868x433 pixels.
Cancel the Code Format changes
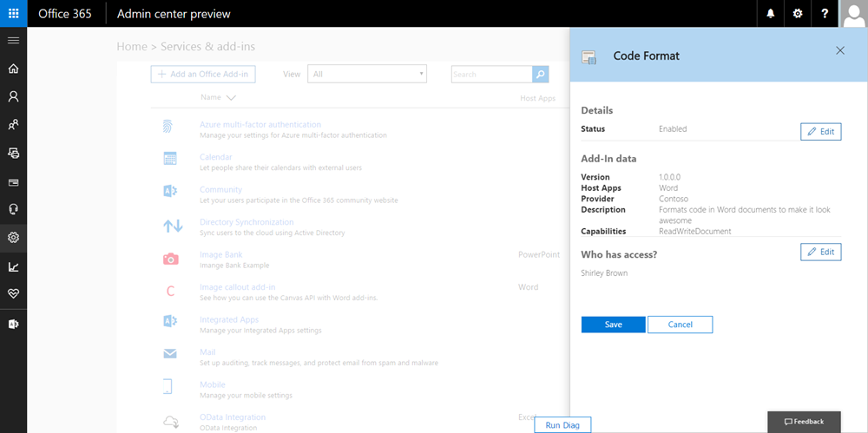680,325
